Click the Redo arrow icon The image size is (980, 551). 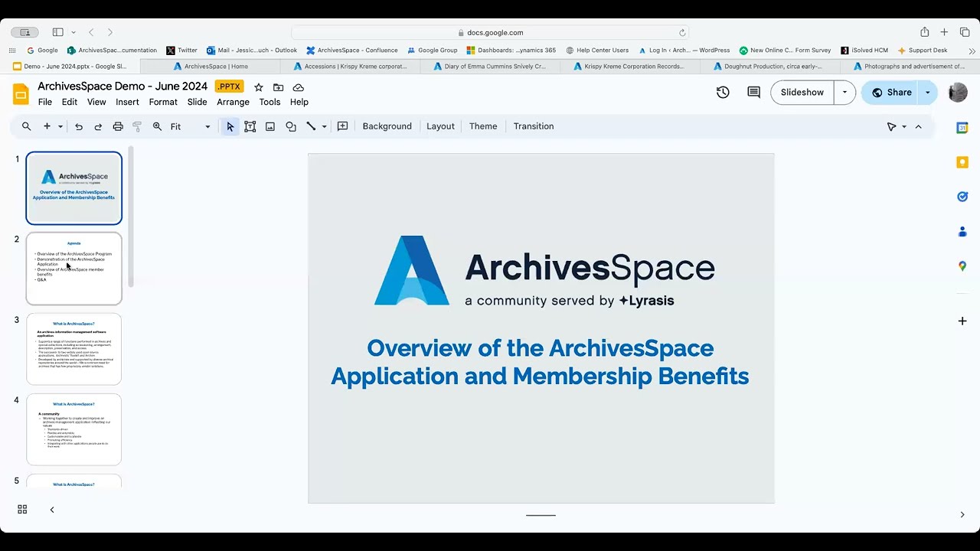[x=98, y=126]
